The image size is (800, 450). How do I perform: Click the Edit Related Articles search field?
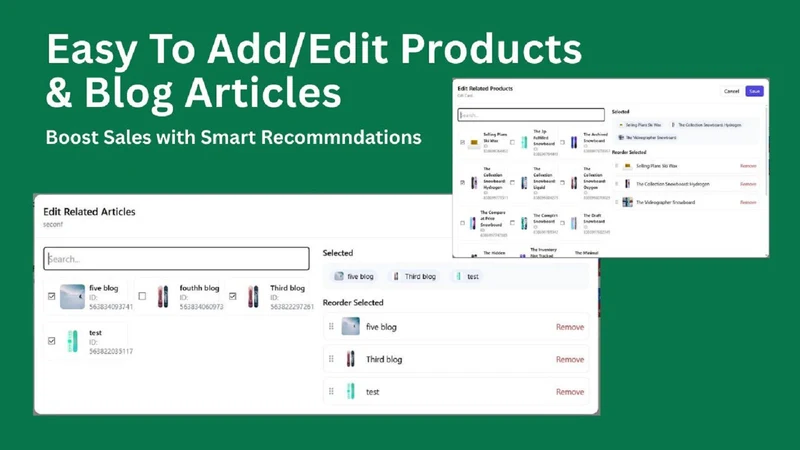176,259
